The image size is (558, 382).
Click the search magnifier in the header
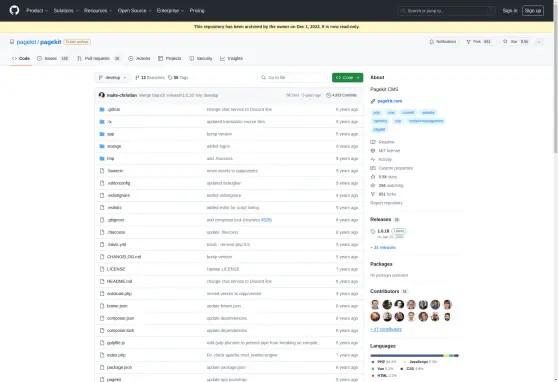[403, 11]
